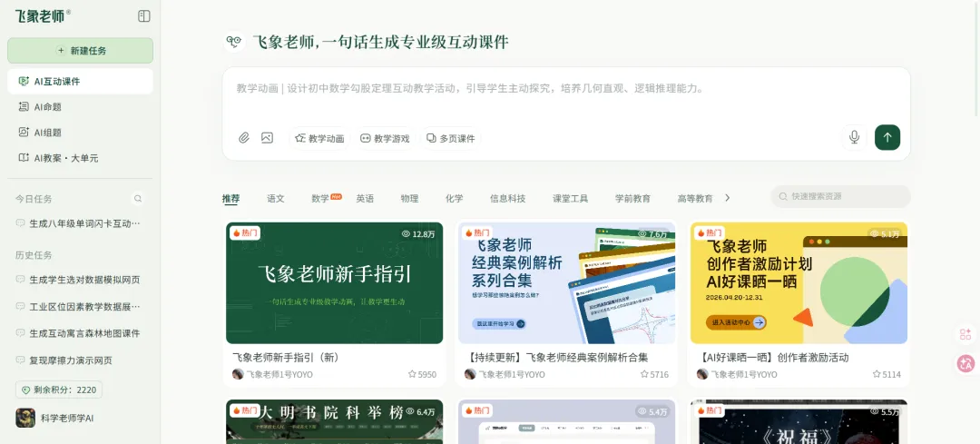Viewport: 980px width, 444px height.
Task: Open AI互动课件 in the sidebar
Action: [x=80, y=82]
